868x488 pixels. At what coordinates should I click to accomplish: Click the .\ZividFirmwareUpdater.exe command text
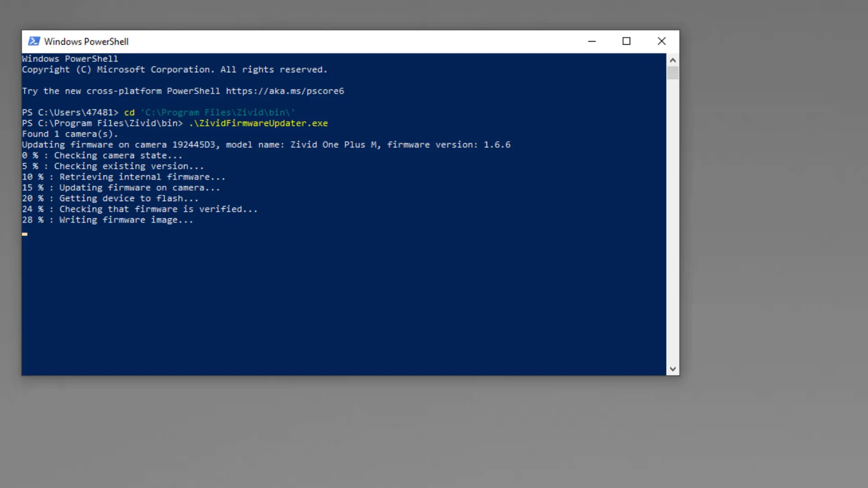pos(258,123)
